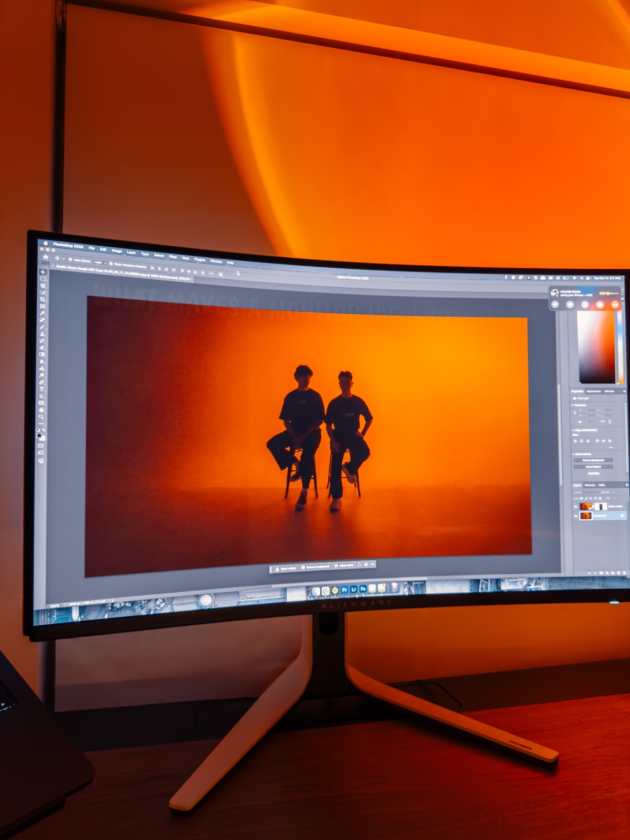Reset default foreground and background colors

[x=37, y=430]
